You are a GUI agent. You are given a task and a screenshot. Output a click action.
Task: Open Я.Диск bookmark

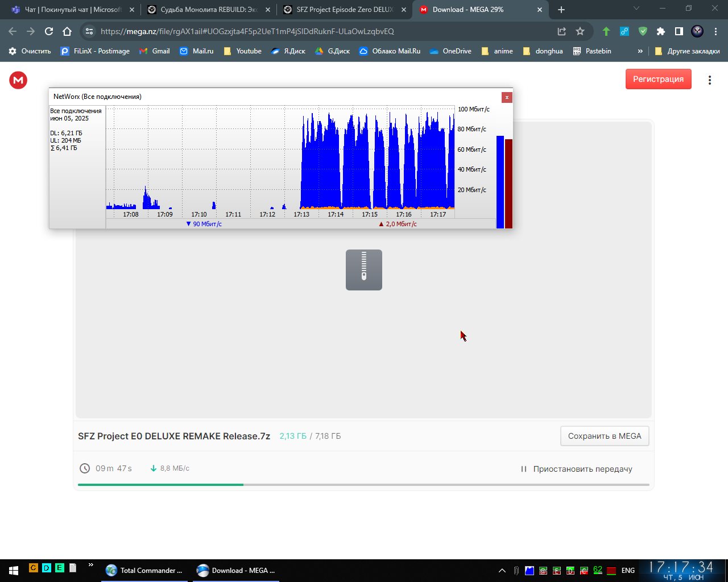point(288,51)
